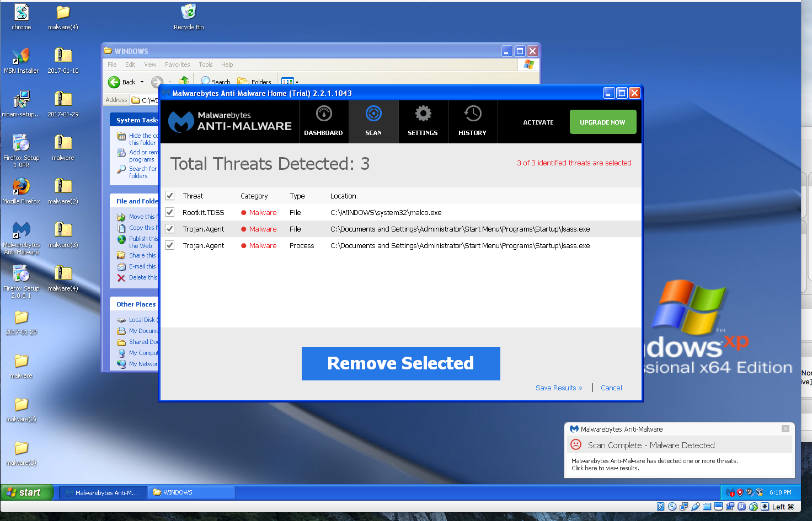Viewport: 812px width, 521px height.
Task: Select the Malwarebytes Anti-Malware desktop shortcut
Action: coord(22,238)
